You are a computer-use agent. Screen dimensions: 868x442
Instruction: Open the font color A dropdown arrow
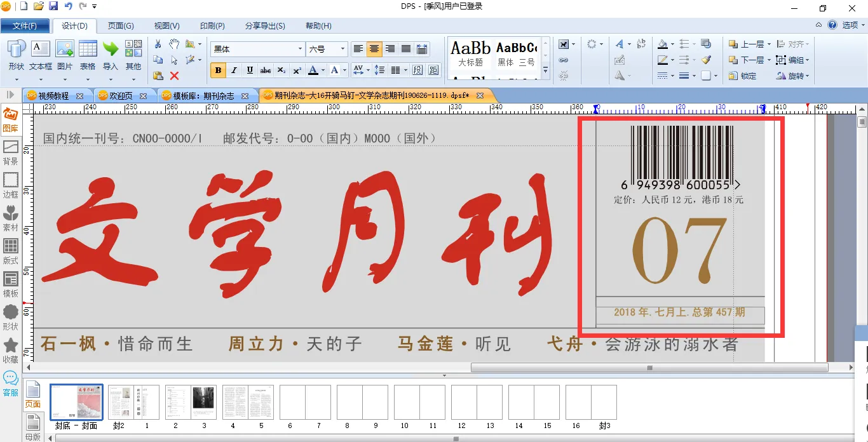323,70
